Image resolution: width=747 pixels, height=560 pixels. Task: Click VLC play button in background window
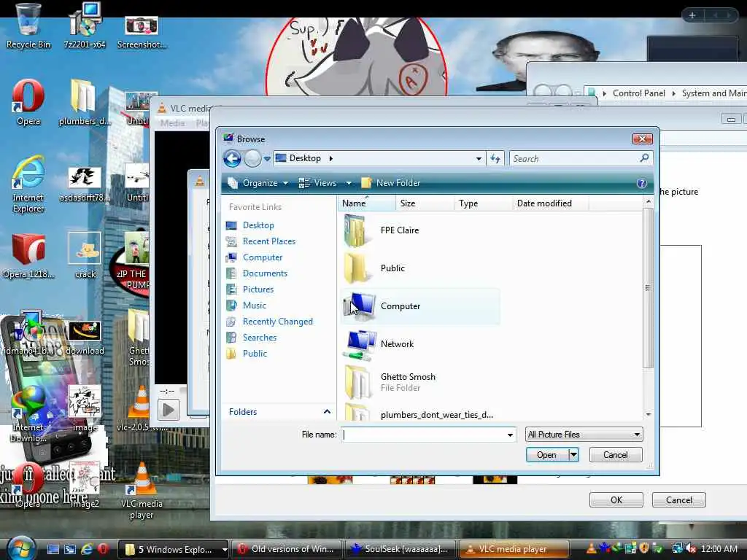tap(169, 410)
